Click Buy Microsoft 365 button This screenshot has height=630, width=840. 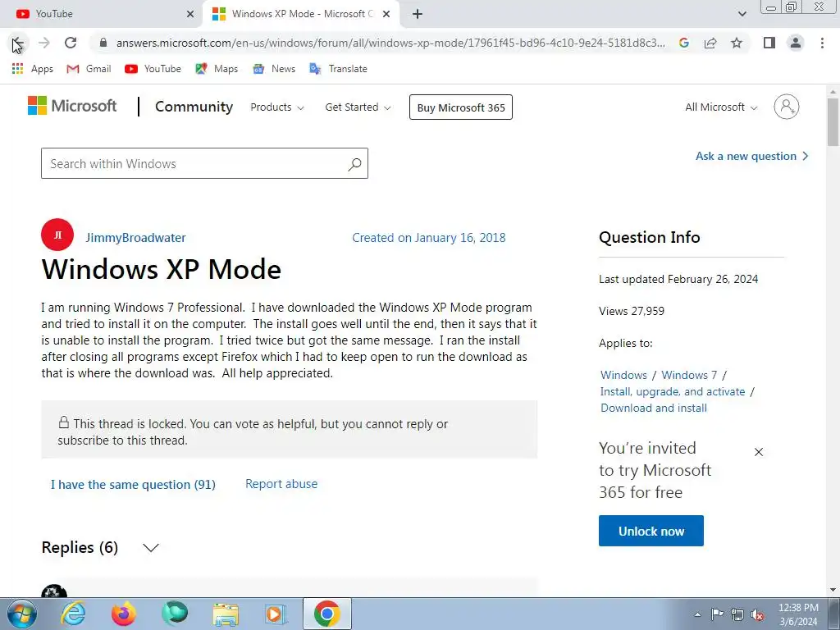[461, 107]
